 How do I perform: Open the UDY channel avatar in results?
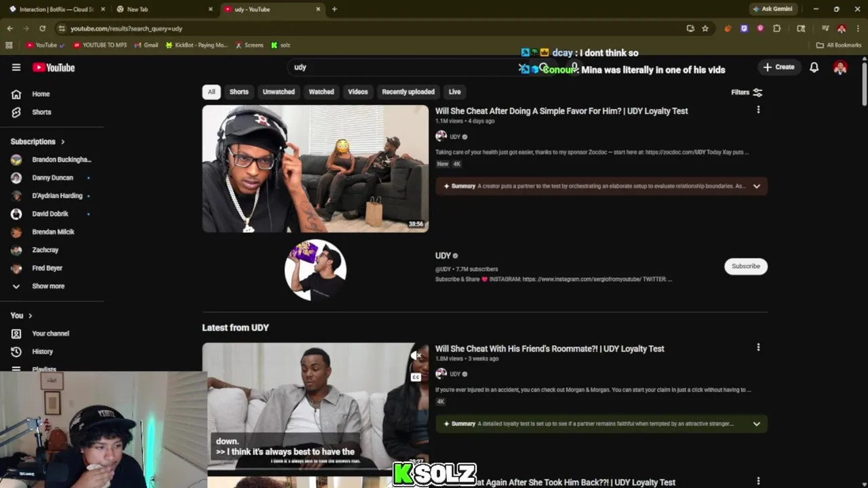tap(315, 269)
